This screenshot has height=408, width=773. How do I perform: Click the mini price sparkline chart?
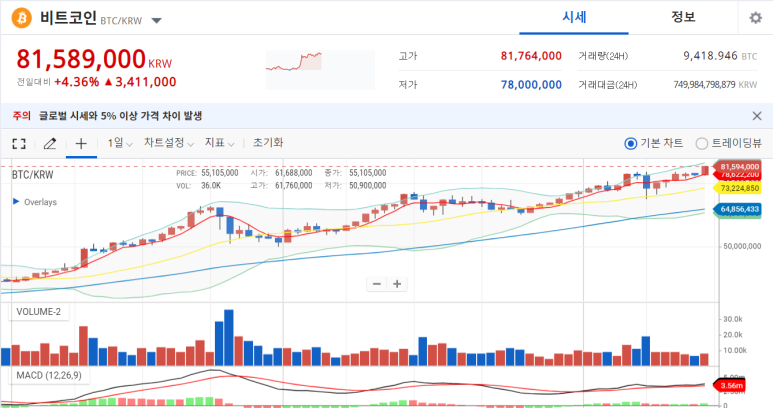pyautogui.click(x=320, y=69)
